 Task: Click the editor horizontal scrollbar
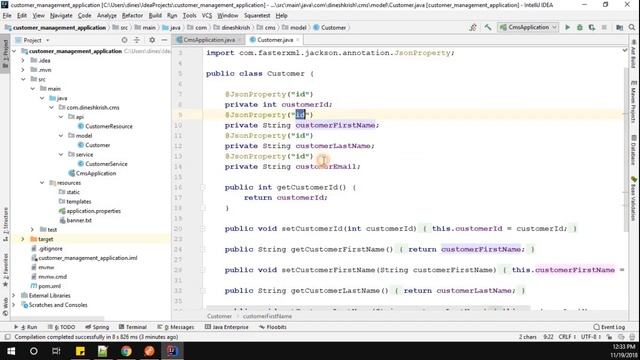(368, 308)
